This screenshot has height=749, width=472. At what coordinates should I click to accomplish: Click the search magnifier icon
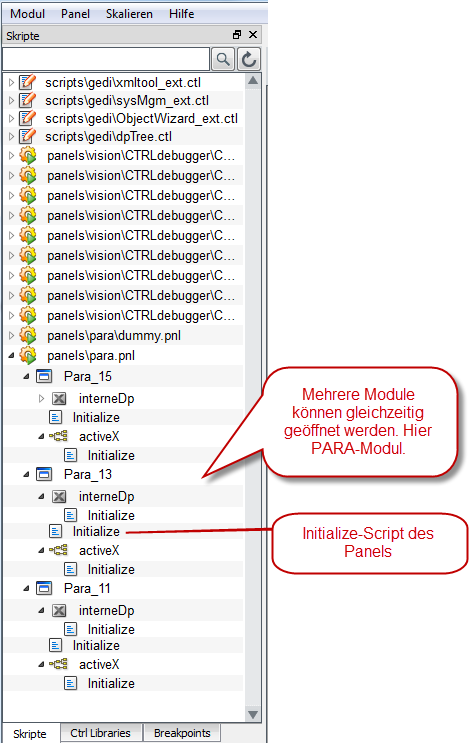click(x=223, y=59)
